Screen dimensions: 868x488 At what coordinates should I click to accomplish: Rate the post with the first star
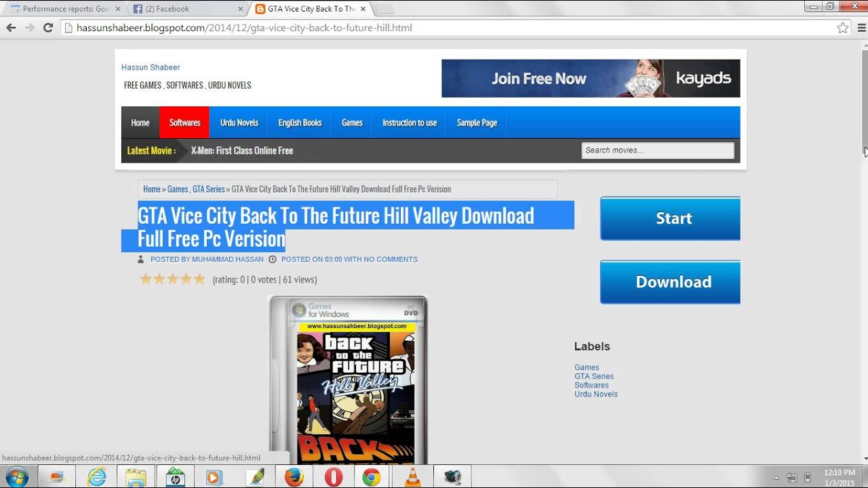[145, 279]
